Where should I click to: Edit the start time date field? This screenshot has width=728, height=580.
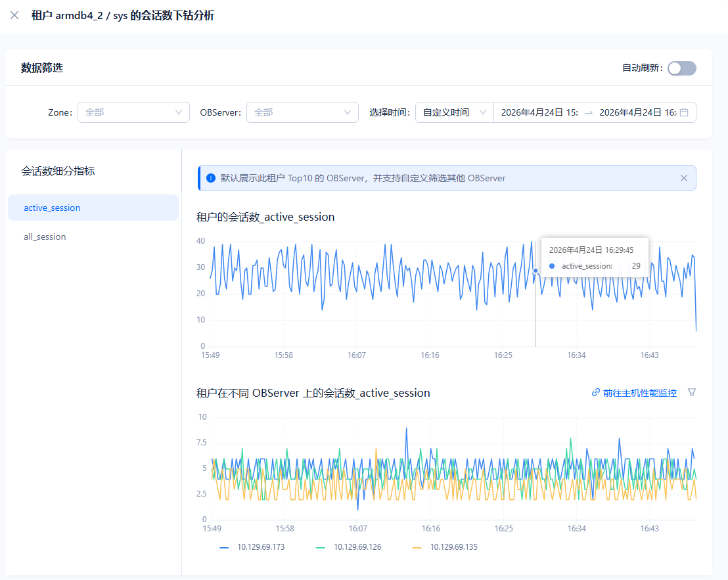[539, 112]
